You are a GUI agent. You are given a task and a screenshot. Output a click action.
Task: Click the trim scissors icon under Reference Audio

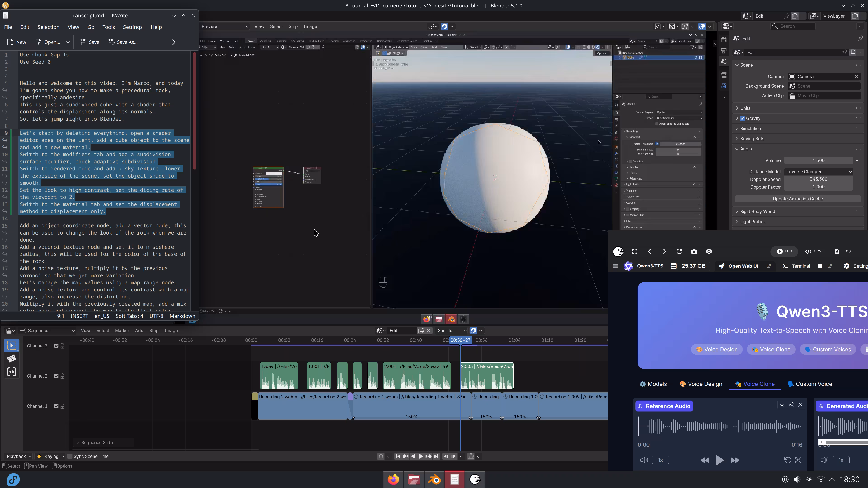pyautogui.click(x=798, y=460)
